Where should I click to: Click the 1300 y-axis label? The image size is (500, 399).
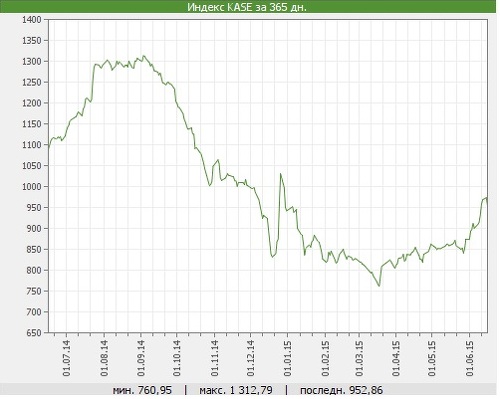click(32, 62)
